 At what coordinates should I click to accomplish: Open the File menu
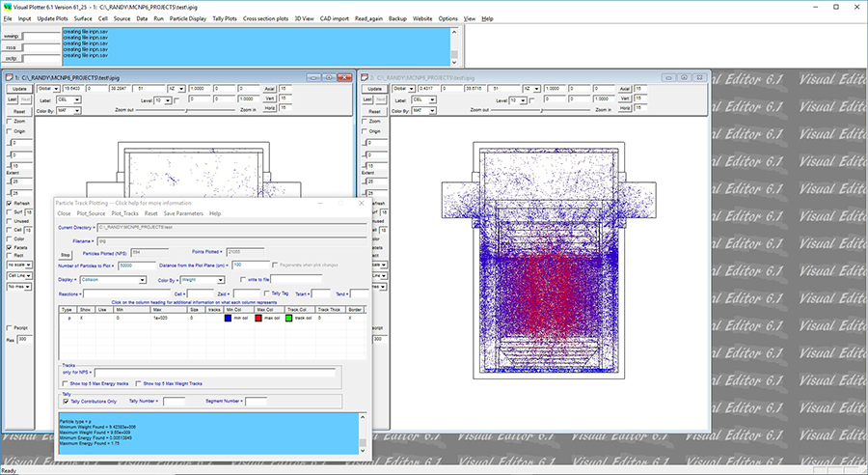[x=8, y=18]
